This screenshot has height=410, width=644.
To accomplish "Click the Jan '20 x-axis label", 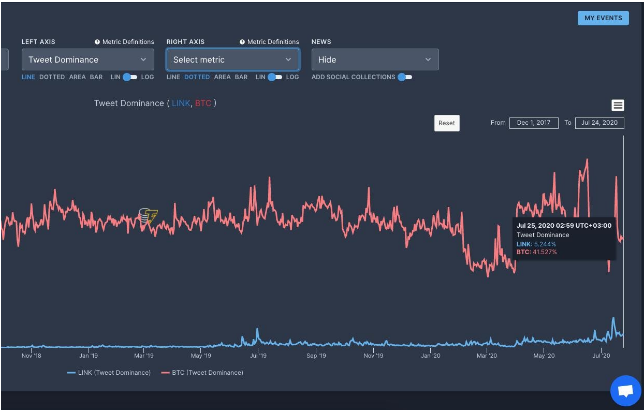I will (430, 355).
